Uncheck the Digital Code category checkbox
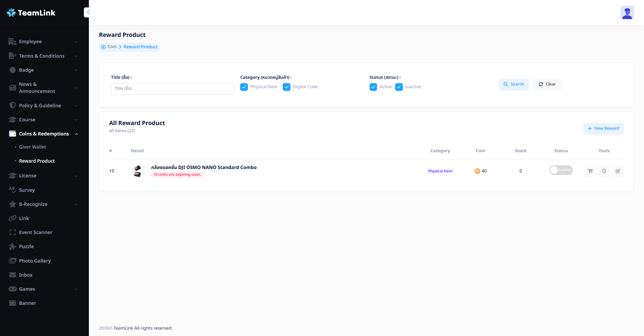Image resolution: width=644 pixels, height=336 pixels. click(286, 87)
